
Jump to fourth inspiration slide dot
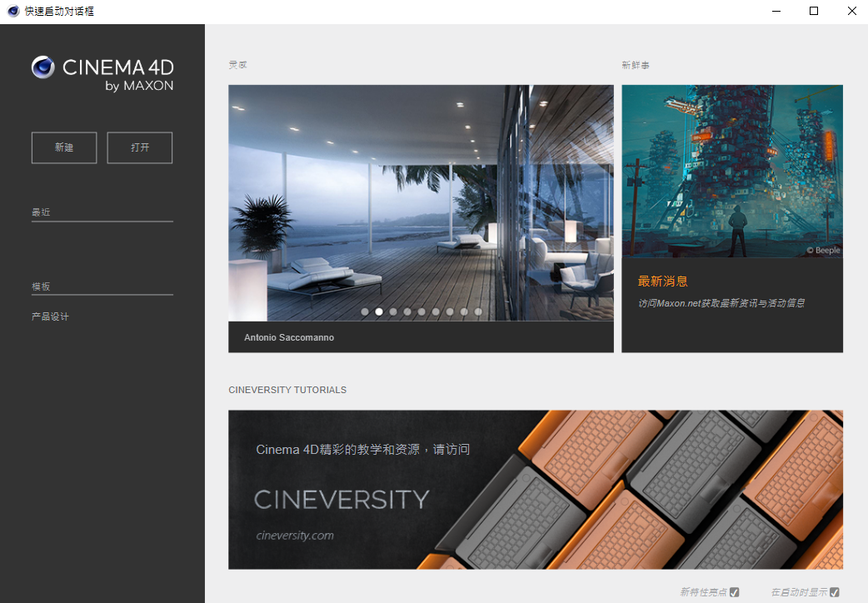click(407, 311)
